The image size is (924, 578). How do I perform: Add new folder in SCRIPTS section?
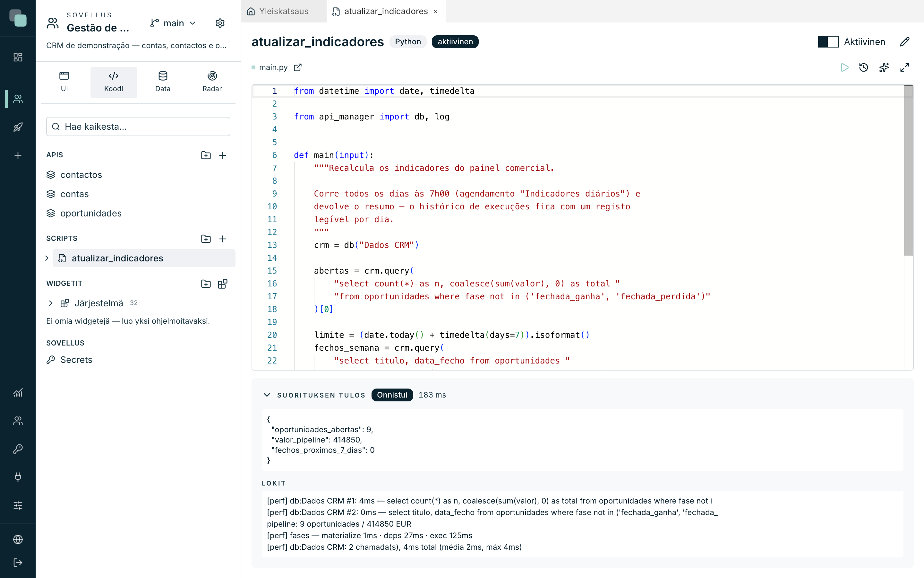pos(206,239)
